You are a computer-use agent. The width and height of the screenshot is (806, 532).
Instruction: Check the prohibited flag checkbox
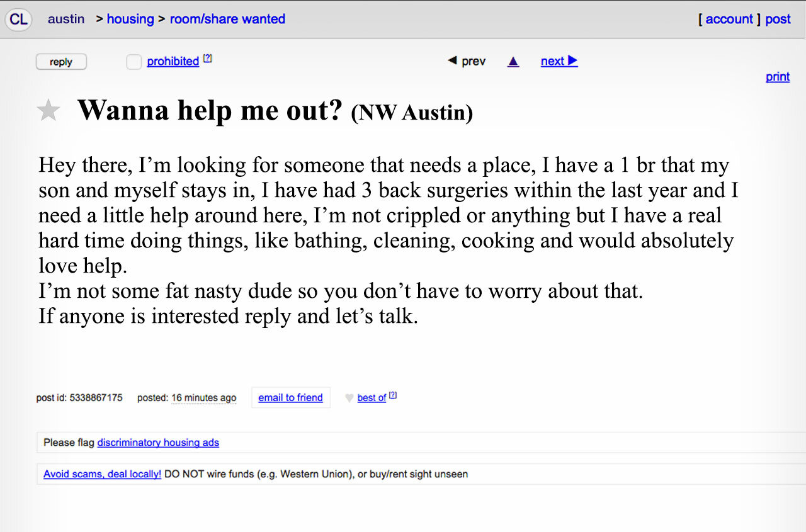133,62
